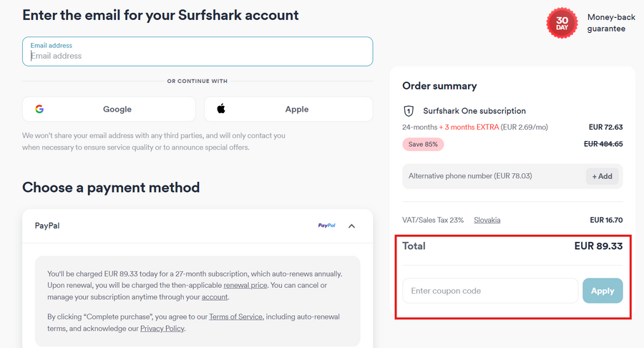
Task: Click the Surfshark One shield icon
Action: click(x=409, y=111)
